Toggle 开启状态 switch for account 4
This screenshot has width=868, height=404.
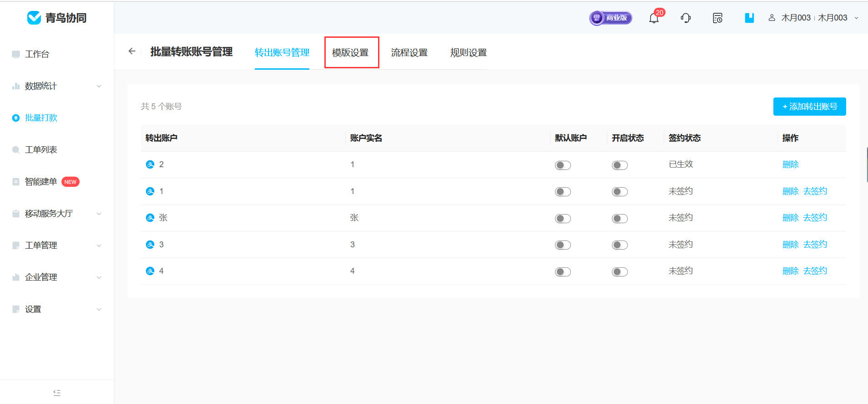pos(620,272)
